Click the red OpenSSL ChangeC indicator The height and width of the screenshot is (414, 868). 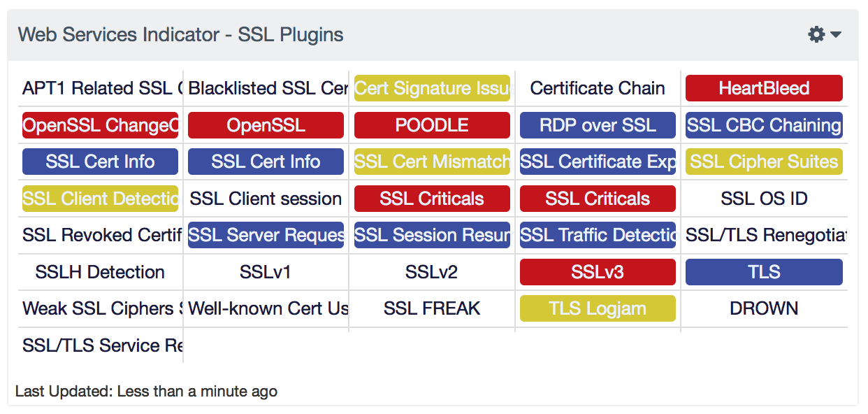click(x=101, y=125)
